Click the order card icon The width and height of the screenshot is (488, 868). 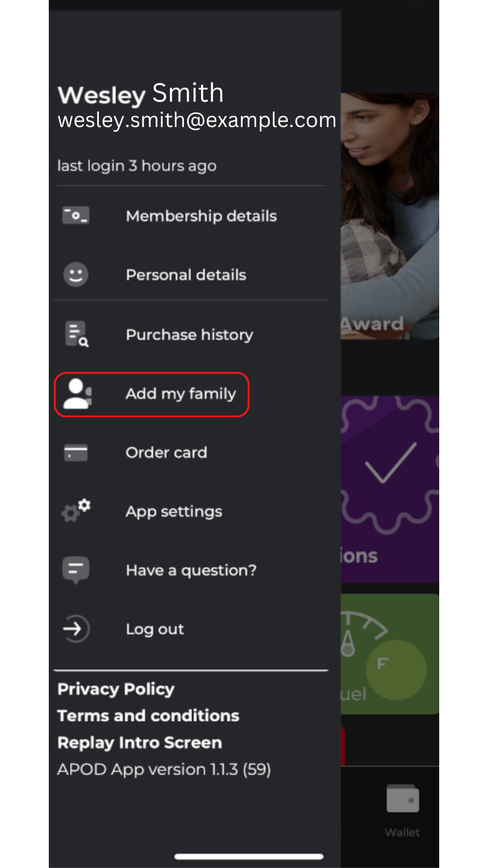pyautogui.click(x=75, y=453)
